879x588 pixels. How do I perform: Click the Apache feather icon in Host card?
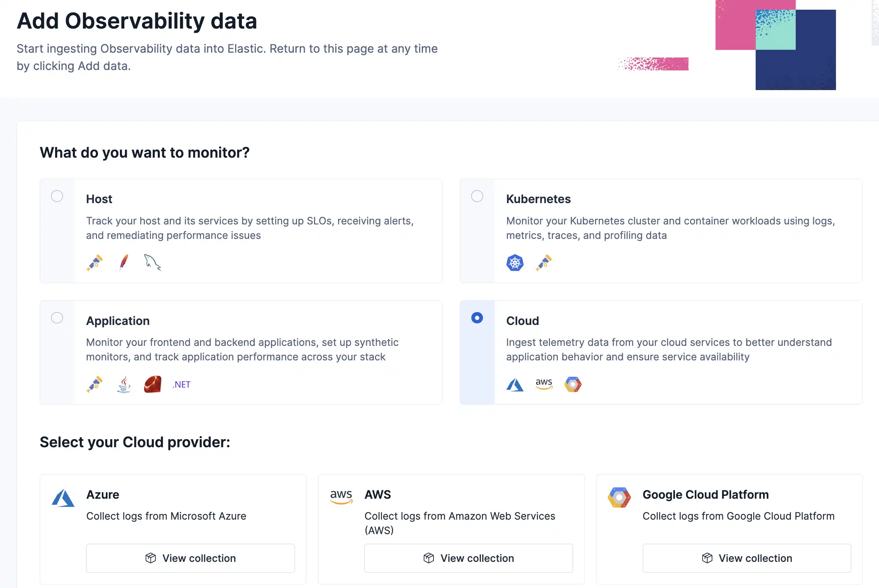[x=124, y=263]
